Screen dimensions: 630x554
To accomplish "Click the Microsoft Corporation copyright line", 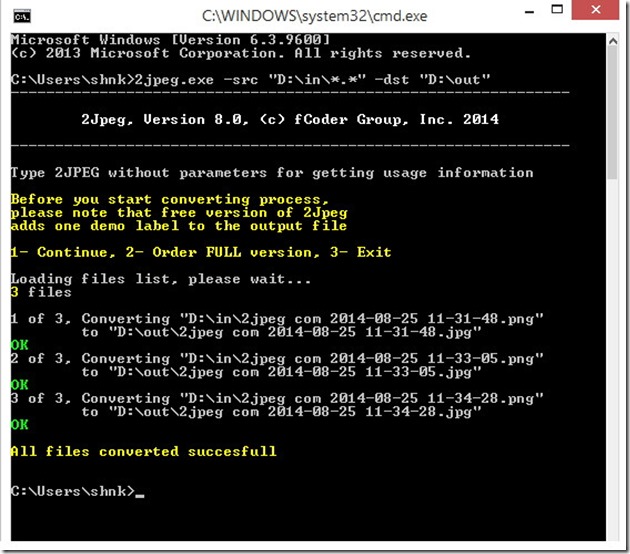I will pos(241,53).
